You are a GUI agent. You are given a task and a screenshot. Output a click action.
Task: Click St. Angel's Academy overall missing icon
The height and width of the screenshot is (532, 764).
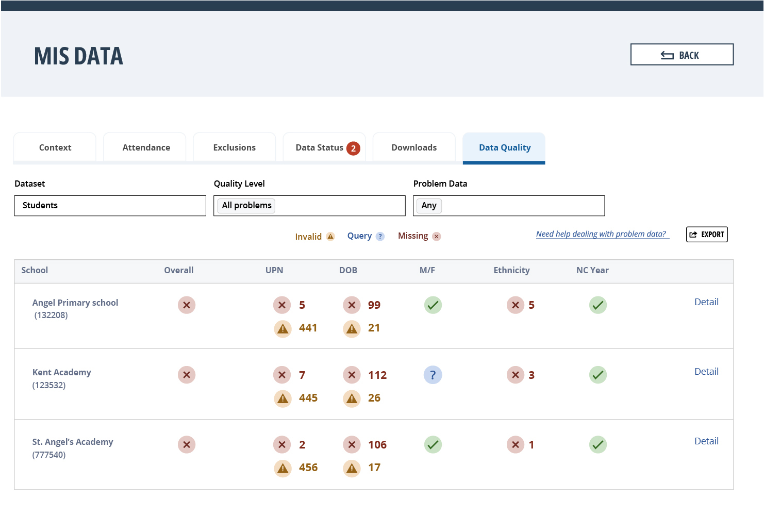[x=187, y=444]
